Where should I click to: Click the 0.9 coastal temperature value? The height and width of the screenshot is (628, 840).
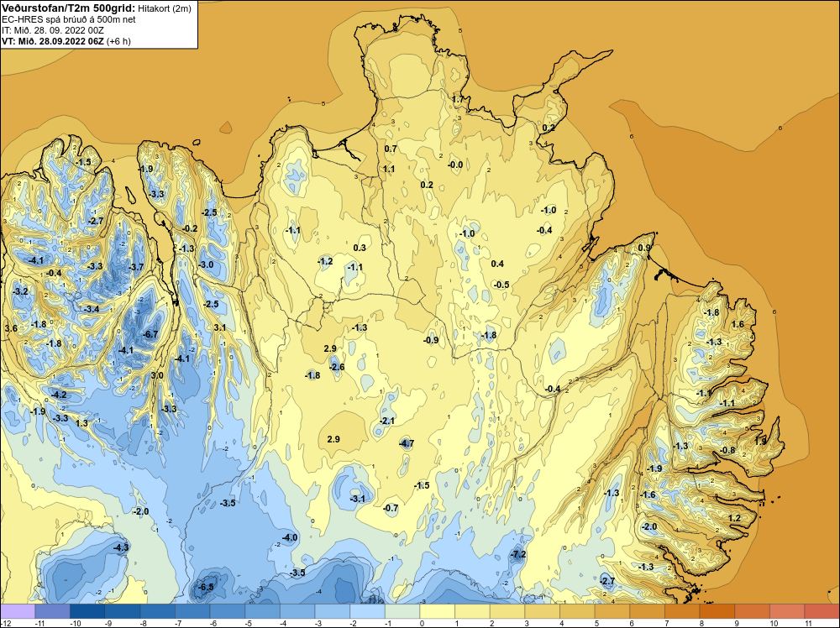click(x=644, y=248)
